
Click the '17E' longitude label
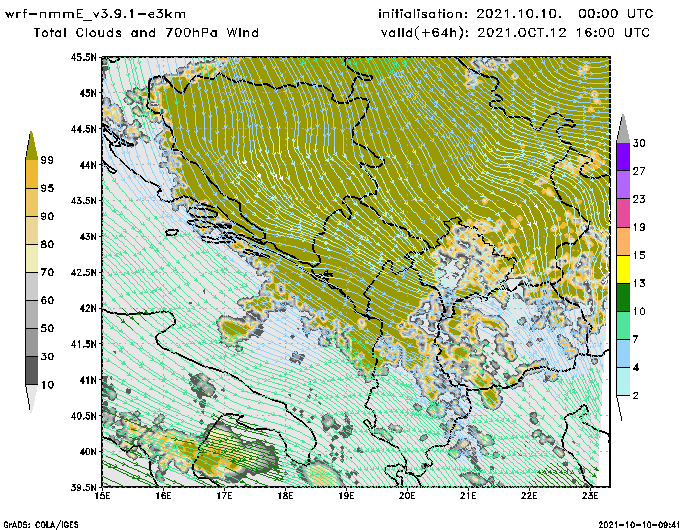[x=224, y=496]
